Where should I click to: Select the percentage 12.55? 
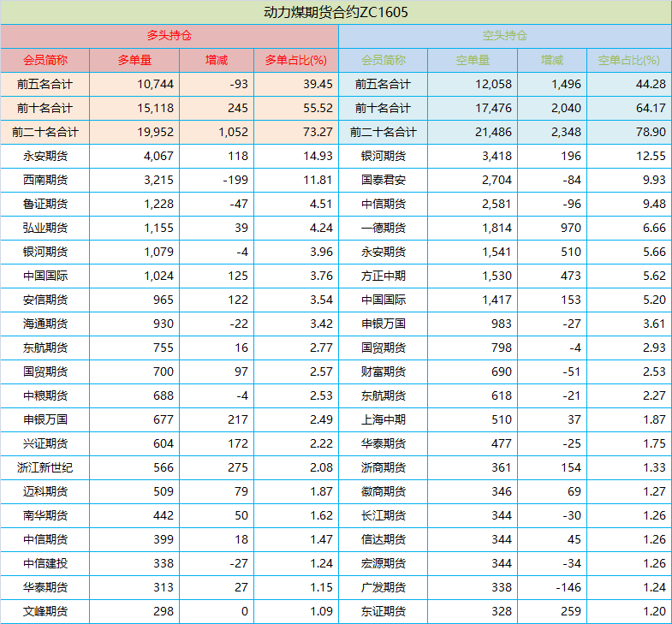651,156
